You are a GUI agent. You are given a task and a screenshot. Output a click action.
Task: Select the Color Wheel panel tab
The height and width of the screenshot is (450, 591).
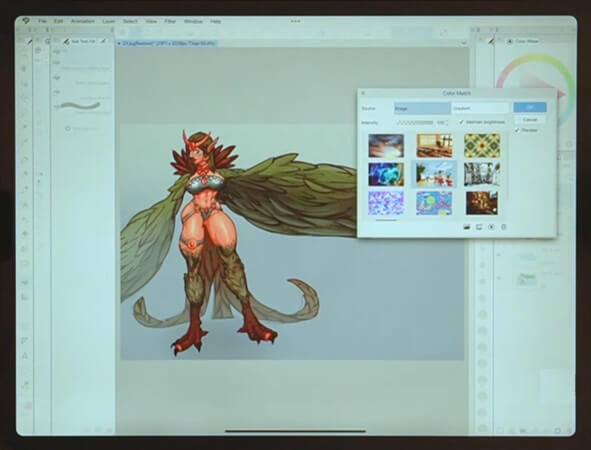523,41
